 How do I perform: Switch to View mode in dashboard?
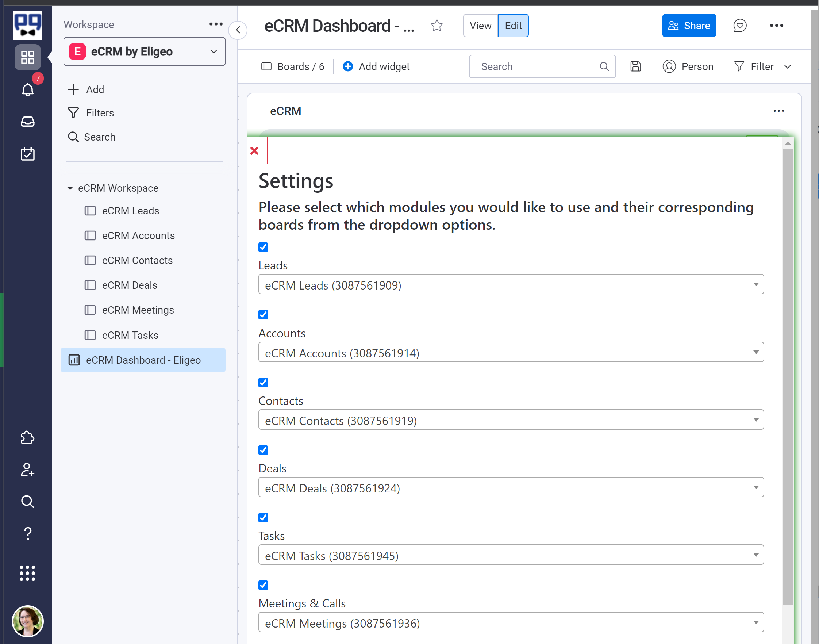point(479,26)
